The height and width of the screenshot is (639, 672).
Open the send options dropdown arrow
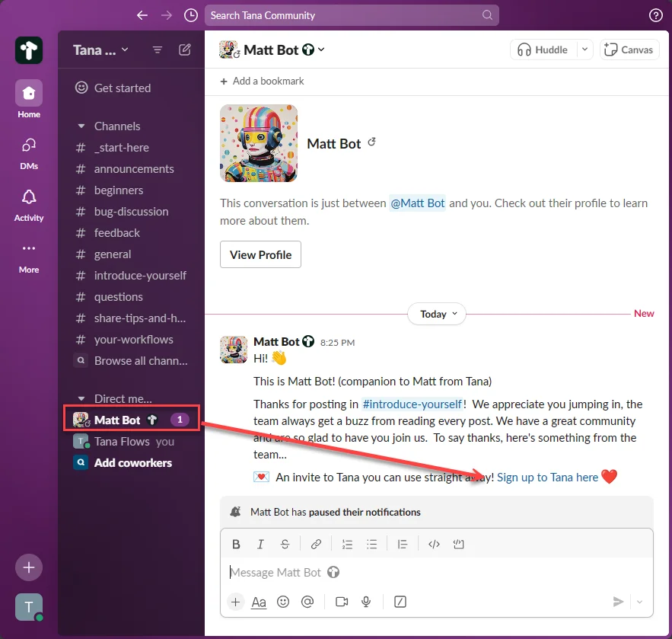click(x=639, y=602)
